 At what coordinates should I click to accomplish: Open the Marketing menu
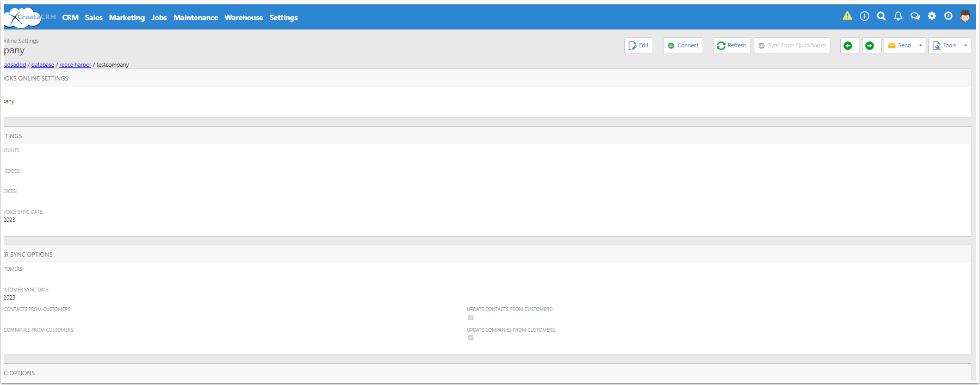127,17
